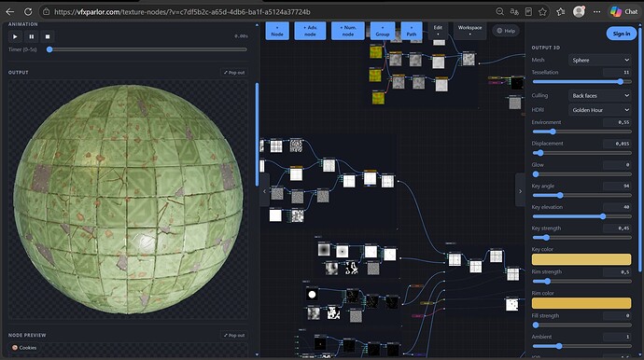Open the Rim color swatch
The height and width of the screenshot is (360, 644).
(581, 303)
